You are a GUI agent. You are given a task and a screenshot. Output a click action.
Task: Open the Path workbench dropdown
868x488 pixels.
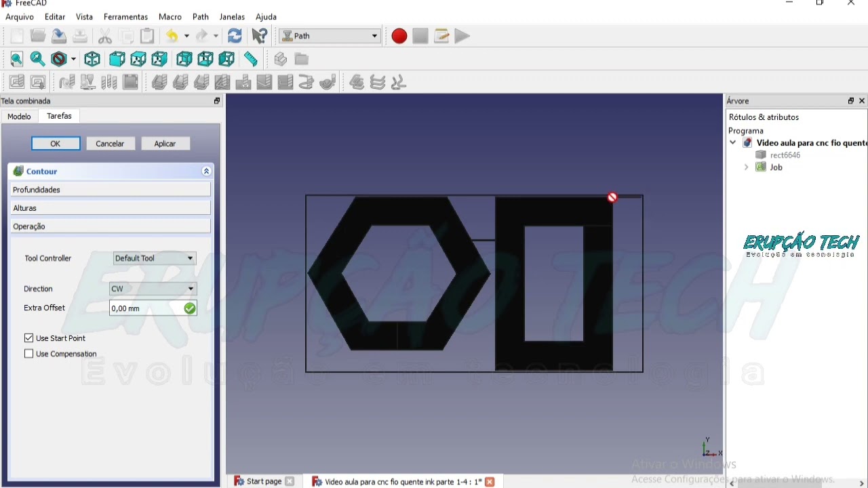(330, 36)
